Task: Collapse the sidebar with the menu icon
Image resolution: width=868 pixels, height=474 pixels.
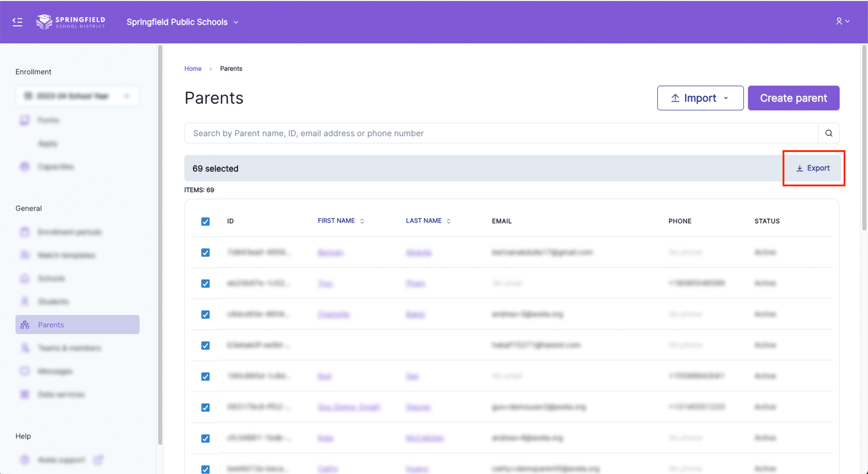Action: tap(17, 22)
